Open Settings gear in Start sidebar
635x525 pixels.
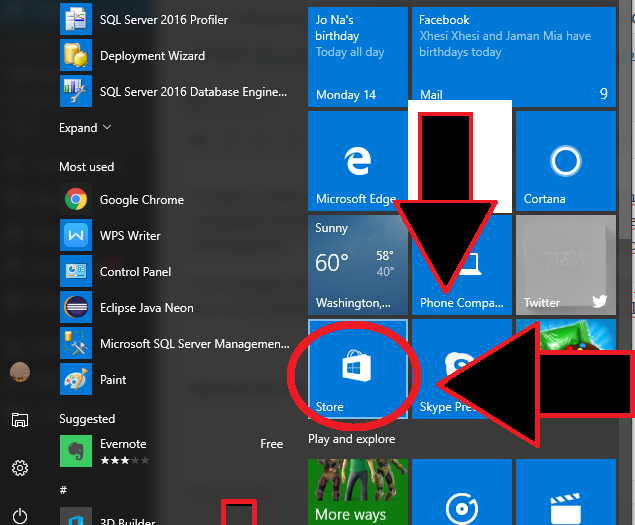tap(20, 468)
